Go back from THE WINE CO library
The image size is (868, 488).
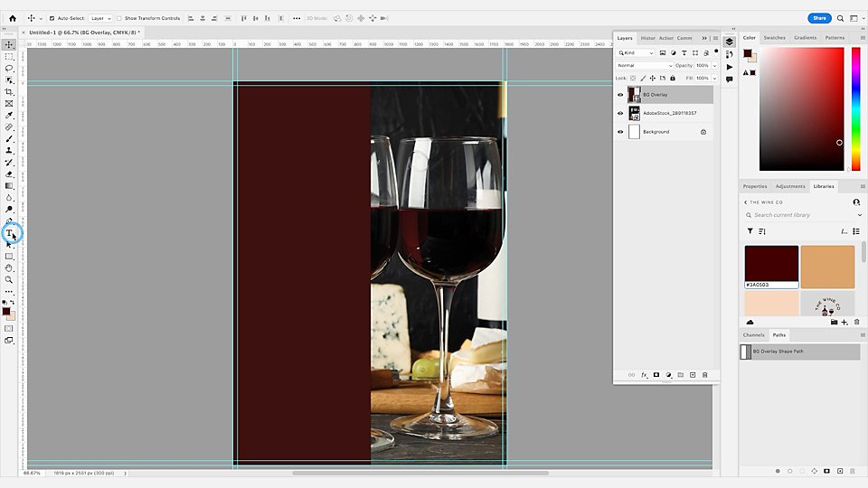[746, 202]
